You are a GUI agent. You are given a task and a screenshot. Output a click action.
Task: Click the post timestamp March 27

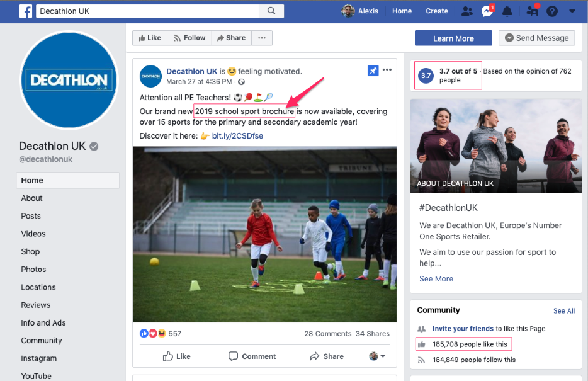[199, 82]
